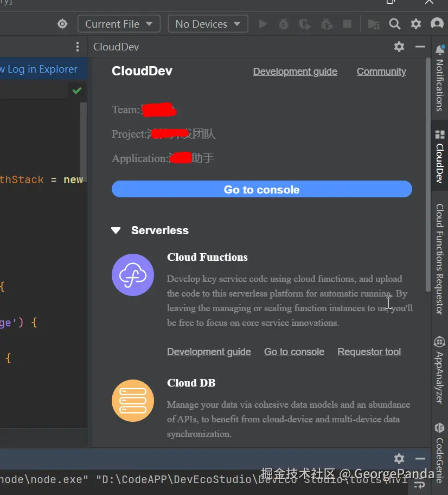
Task: Click the Project label text
Action: (129, 134)
